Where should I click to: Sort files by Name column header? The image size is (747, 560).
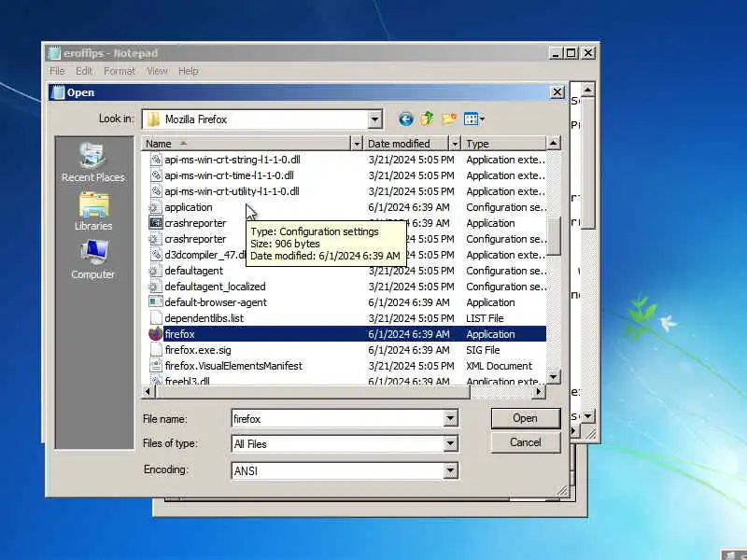[x=247, y=144]
